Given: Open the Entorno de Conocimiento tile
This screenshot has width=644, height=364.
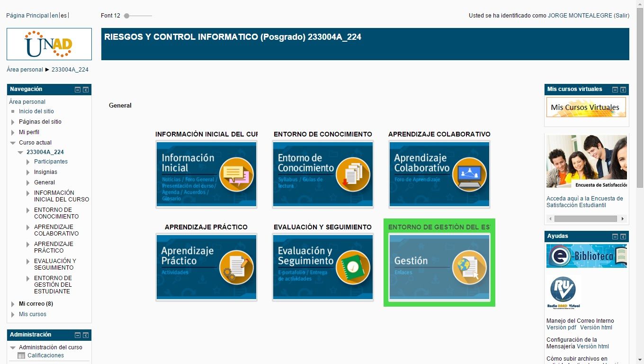Looking at the screenshot, I should 323,174.
